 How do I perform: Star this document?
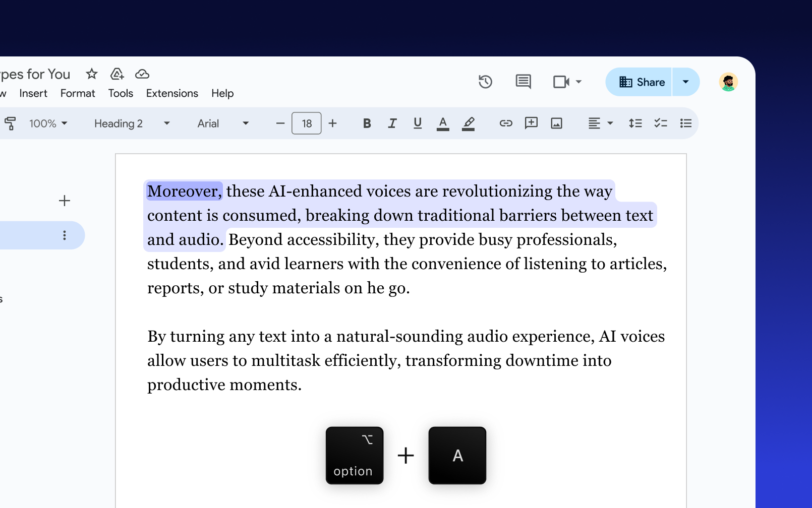pos(91,74)
